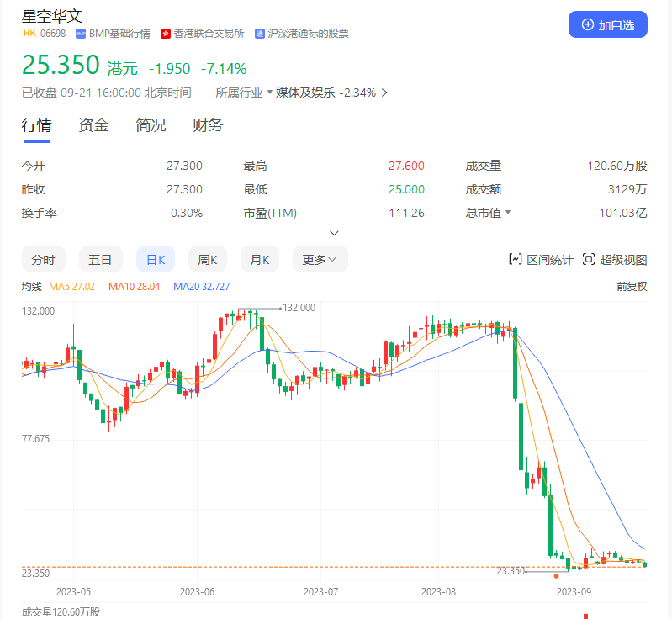Select the 月K monthly chart period

[x=260, y=259]
